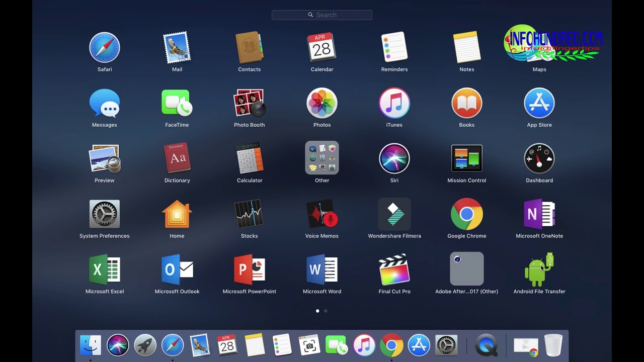Launch Voice Memos
Viewport: 644px width, 362px height.
[322, 214]
